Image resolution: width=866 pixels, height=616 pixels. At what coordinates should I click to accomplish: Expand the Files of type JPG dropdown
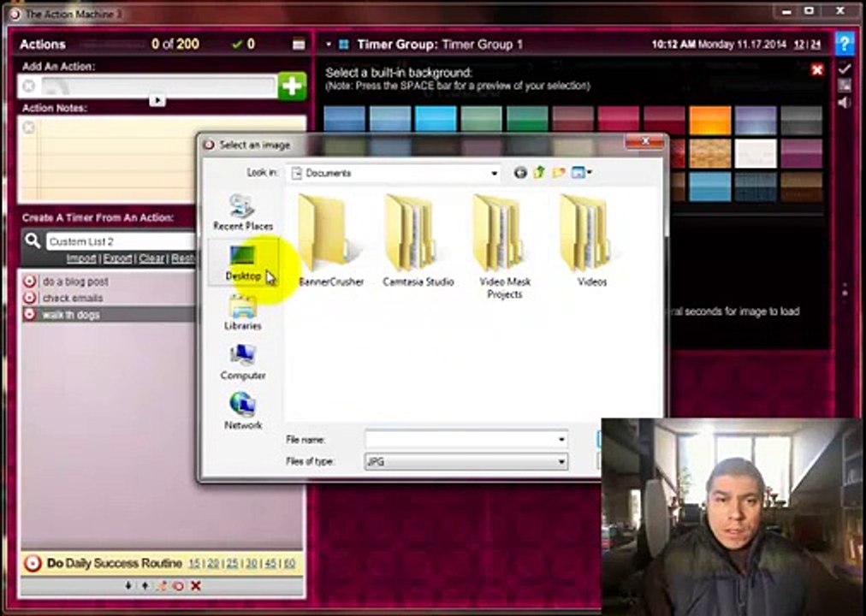tap(561, 461)
